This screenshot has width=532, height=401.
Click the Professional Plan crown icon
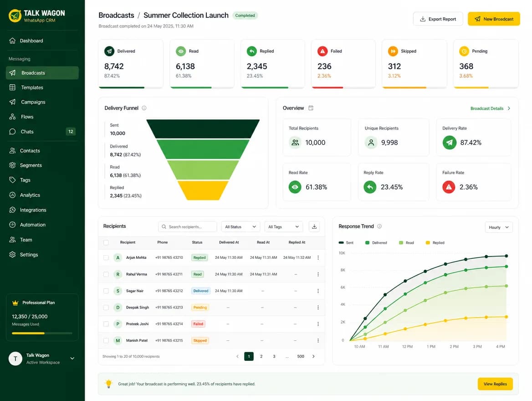(15, 303)
